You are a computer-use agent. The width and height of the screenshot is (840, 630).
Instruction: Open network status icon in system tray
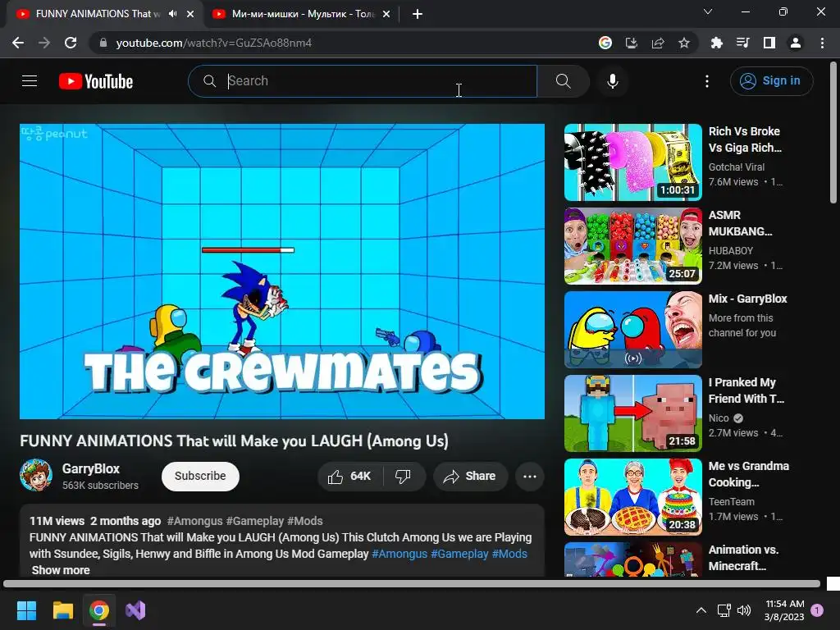(724, 610)
